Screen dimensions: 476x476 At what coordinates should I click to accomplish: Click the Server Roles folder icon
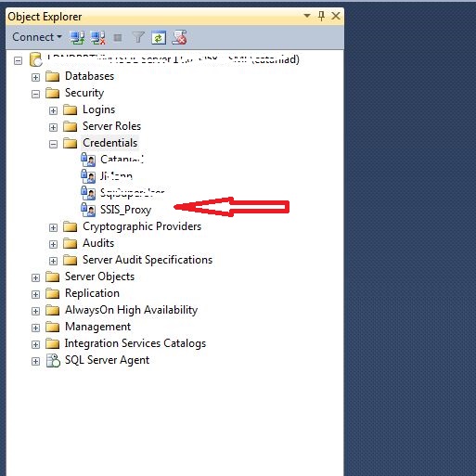click(x=70, y=126)
